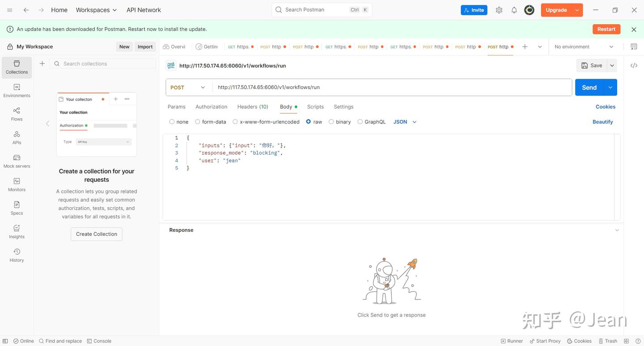Click the notifications bell icon
Viewport: 644px width, 346px height.
pos(513,9)
